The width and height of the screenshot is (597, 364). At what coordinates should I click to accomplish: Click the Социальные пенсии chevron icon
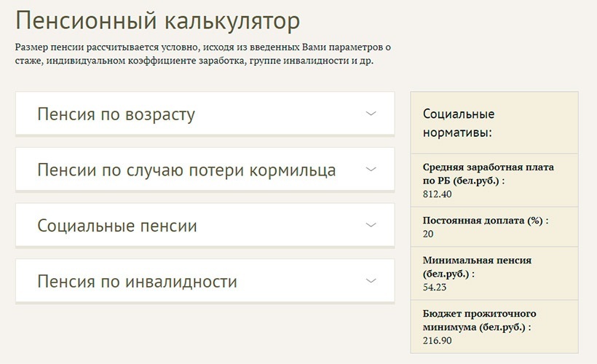coord(371,225)
